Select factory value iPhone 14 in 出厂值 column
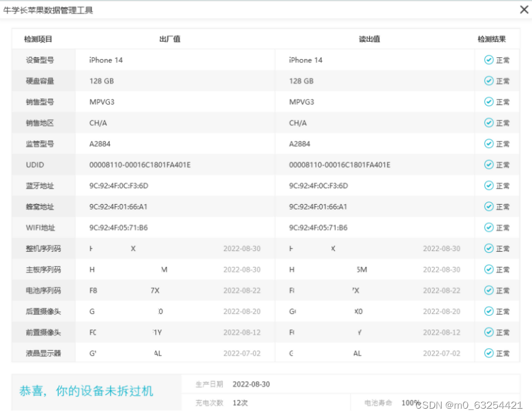The image size is (532, 416). point(106,60)
